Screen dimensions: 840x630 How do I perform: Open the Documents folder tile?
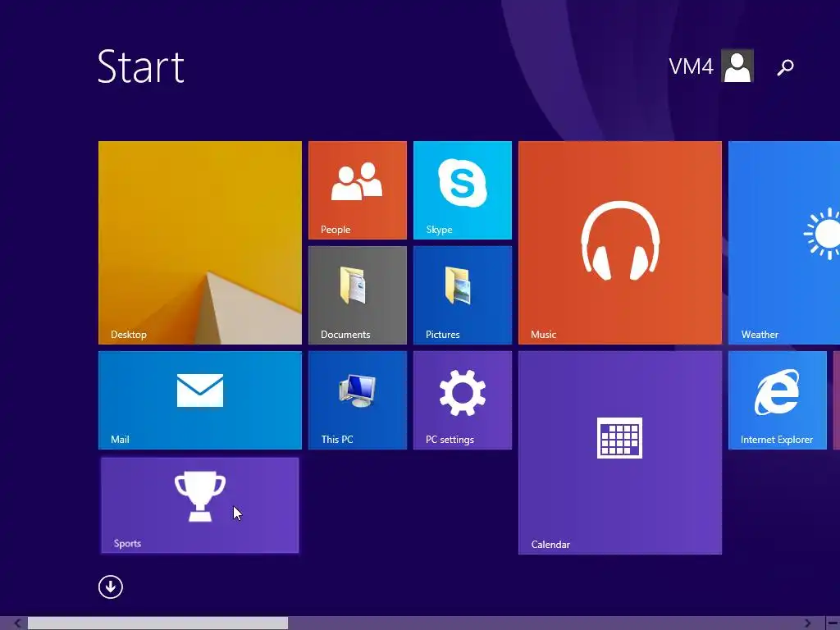(x=358, y=295)
